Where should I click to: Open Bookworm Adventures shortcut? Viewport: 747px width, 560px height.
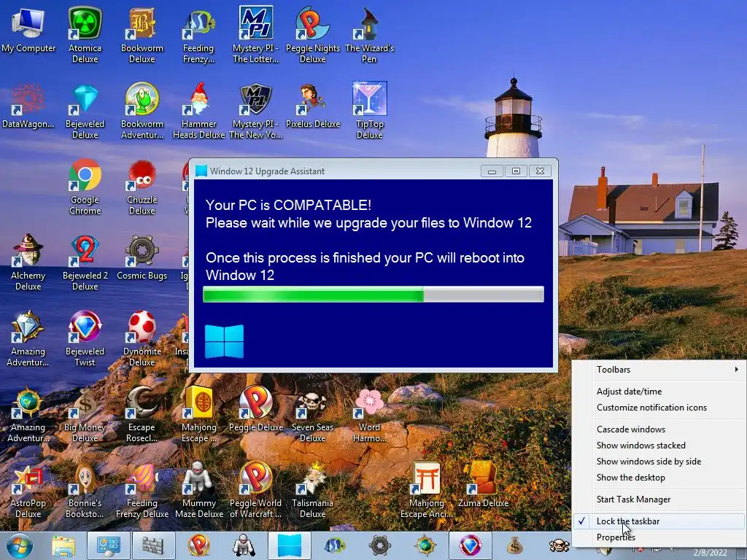pos(142,111)
